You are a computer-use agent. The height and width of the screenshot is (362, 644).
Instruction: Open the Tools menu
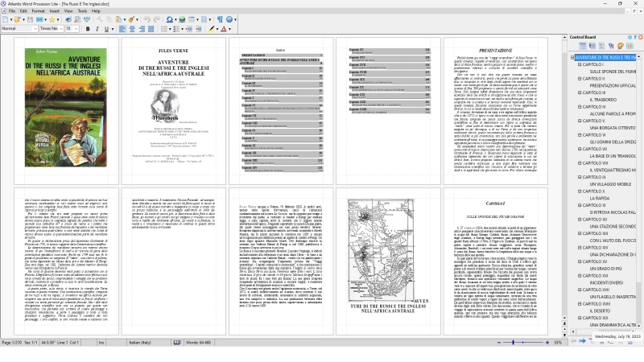83,11
